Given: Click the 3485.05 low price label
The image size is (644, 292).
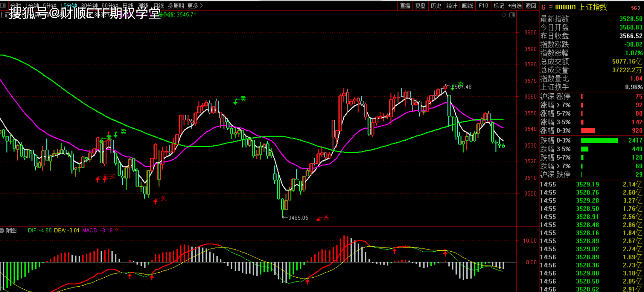Looking at the screenshot, I should click(x=298, y=218).
